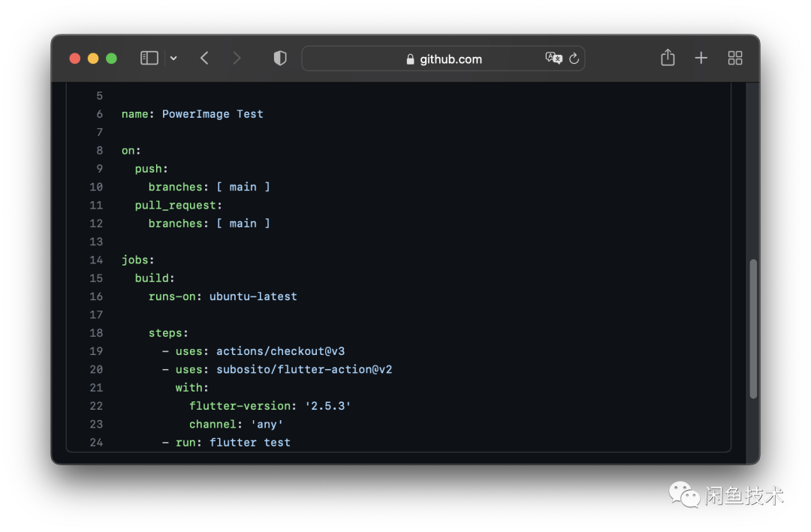Select line number 14
The width and height of the screenshot is (811, 532).
coord(96,260)
